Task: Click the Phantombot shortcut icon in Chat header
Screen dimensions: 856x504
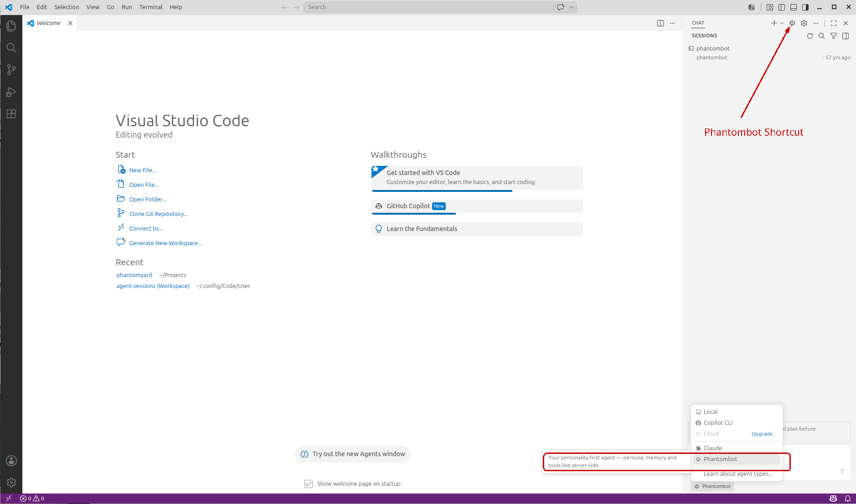Action: pyautogui.click(x=792, y=23)
